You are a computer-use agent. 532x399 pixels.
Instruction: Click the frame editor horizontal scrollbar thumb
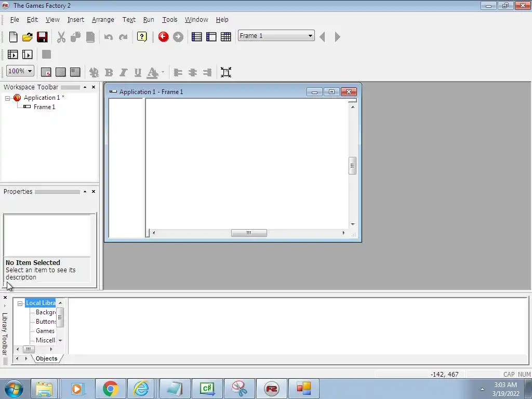click(249, 233)
